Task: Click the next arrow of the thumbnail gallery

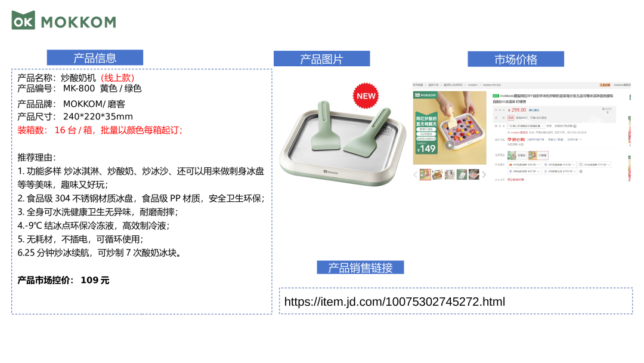Action: pos(484,175)
